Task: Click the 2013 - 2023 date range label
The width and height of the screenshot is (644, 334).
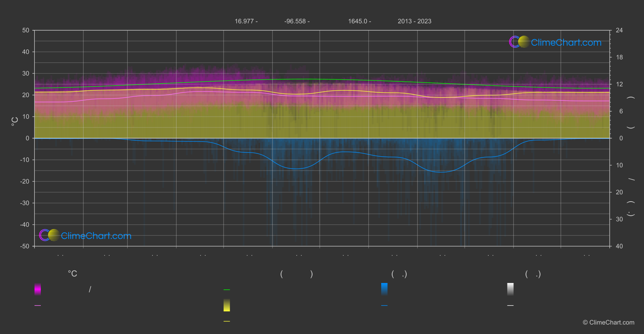Action: point(414,21)
